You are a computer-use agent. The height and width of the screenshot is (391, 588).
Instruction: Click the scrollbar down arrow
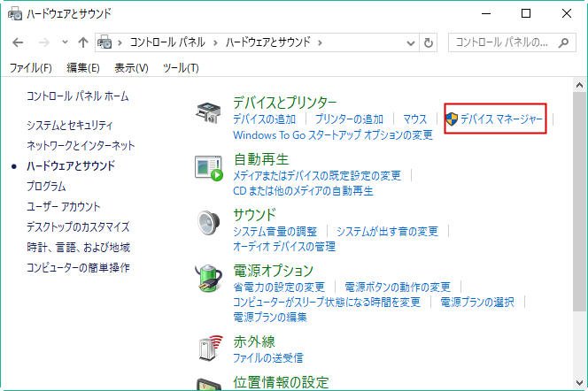580,382
